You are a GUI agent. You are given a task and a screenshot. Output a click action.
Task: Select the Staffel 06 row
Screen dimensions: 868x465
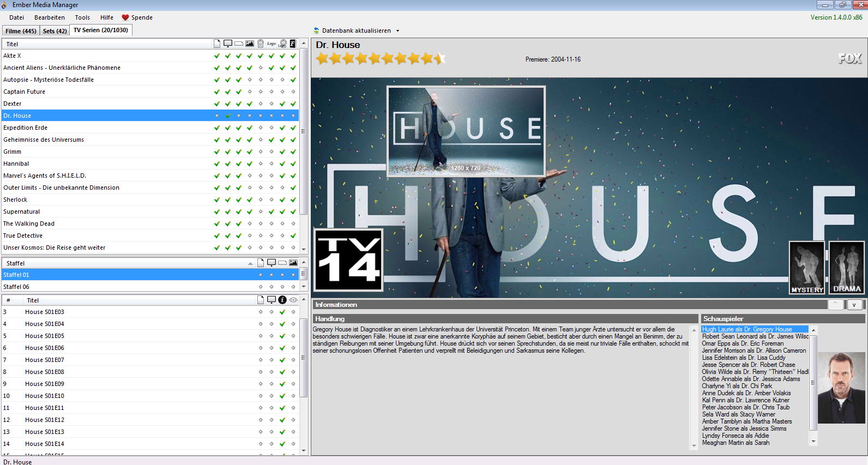(150, 287)
